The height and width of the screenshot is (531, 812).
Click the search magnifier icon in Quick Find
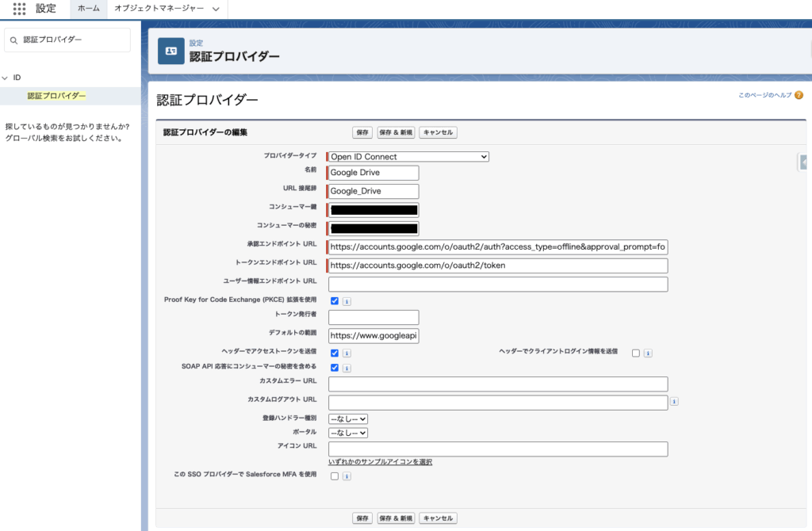click(x=14, y=40)
